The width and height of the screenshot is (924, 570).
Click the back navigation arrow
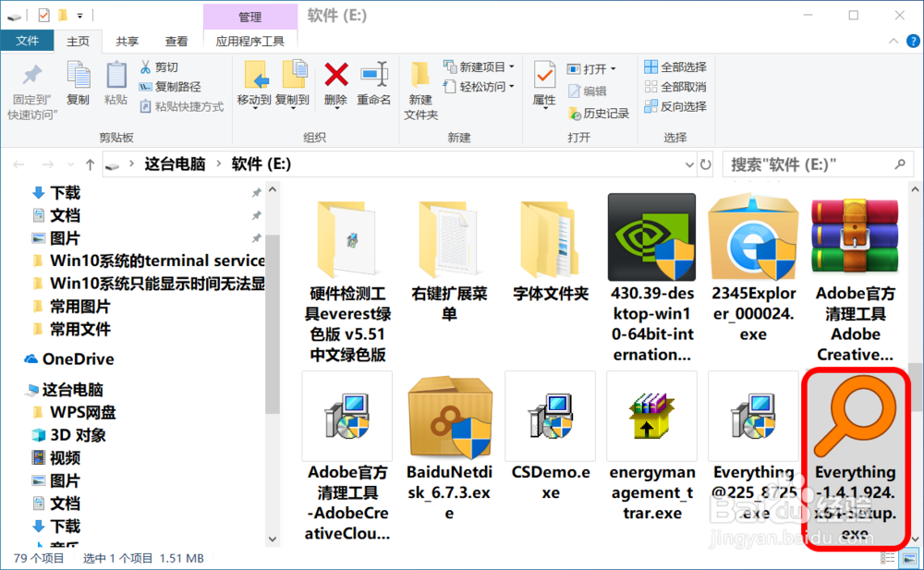18,164
